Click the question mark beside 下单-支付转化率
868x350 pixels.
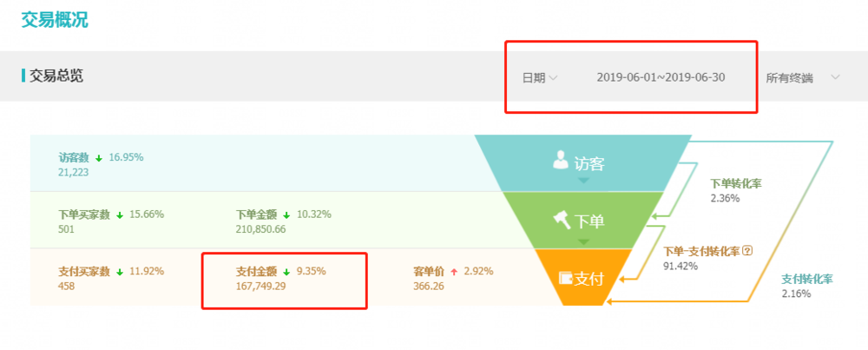(748, 251)
